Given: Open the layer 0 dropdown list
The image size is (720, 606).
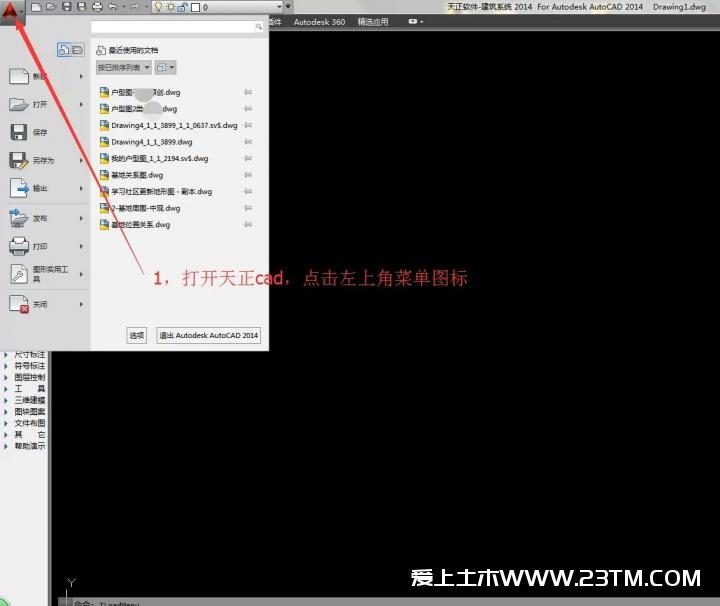Looking at the screenshot, I should coord(279,7).
